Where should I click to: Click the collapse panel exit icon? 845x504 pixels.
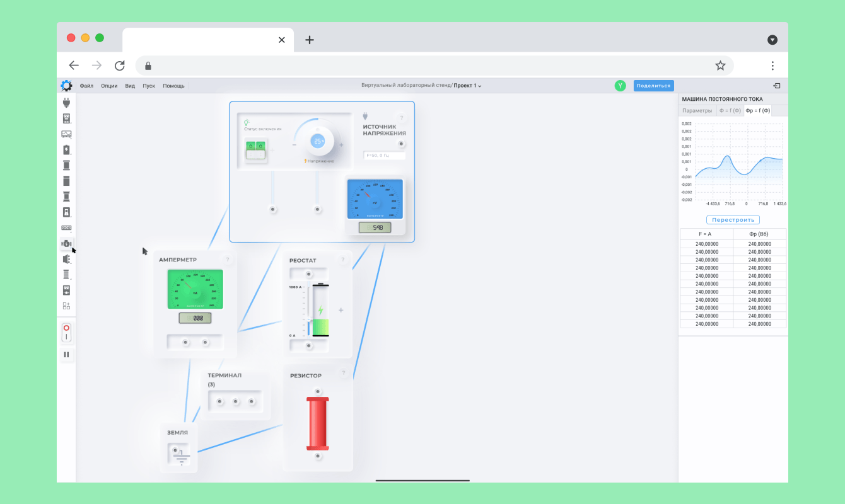pyautogui.click(x=777, y=86)
